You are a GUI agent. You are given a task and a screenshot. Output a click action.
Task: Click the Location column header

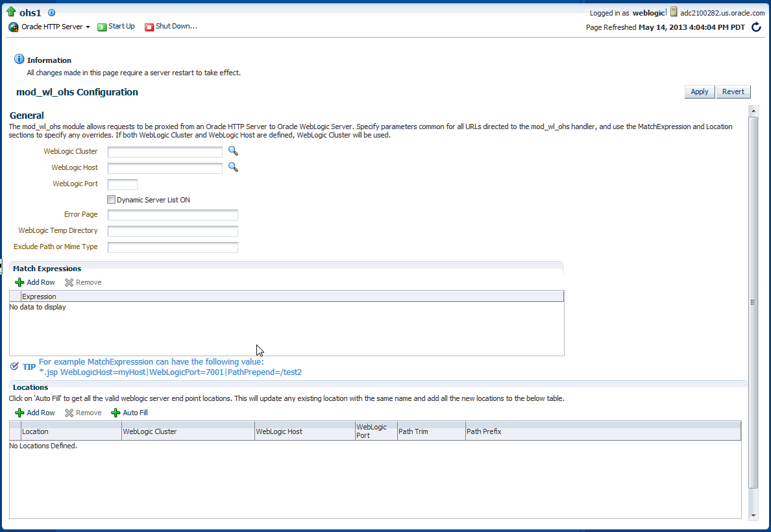click(71, 431)
